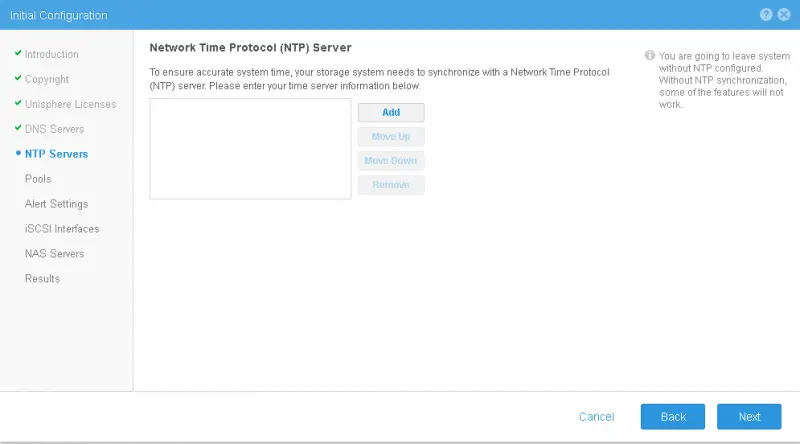Go to Copyright step
The height and width of the screenshot is (444, 800).
pyautogui.click(x=46, y=79)
